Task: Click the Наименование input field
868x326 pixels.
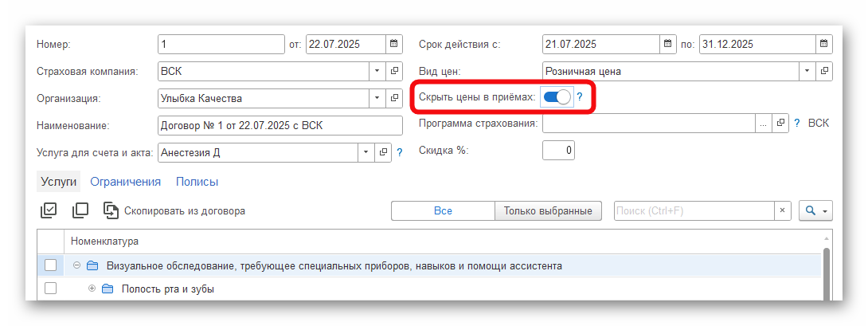Action: click(280, 125)
